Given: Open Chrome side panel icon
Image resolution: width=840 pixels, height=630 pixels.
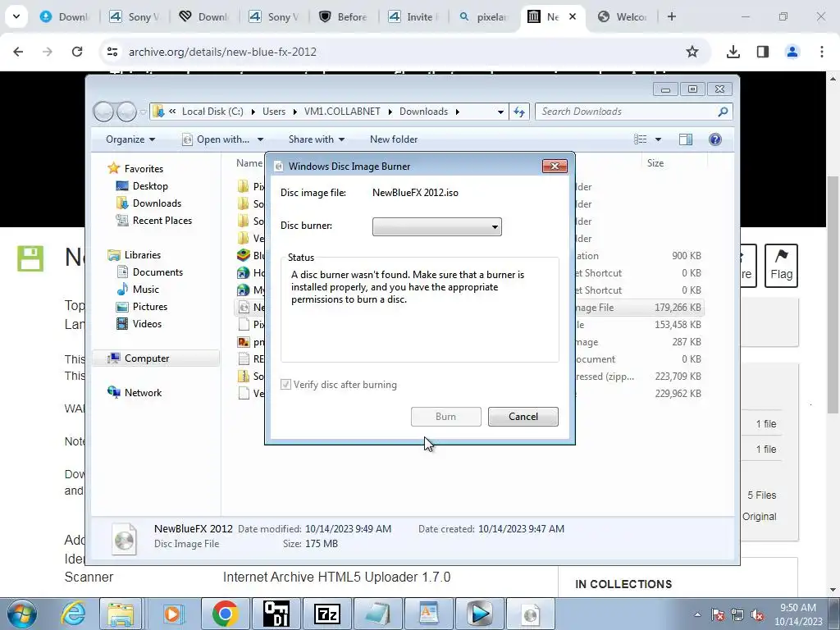Looking at the screenshot, I should point(763,52).
